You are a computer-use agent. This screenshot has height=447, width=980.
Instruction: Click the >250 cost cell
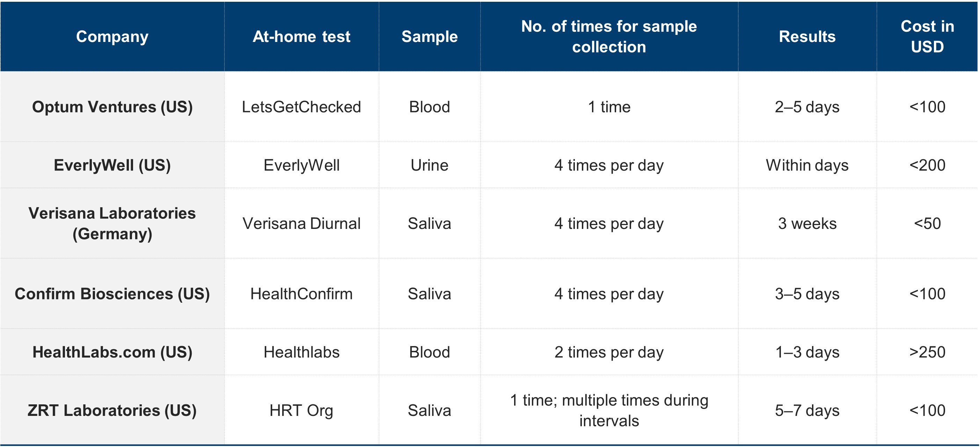(x=927, y=352)
